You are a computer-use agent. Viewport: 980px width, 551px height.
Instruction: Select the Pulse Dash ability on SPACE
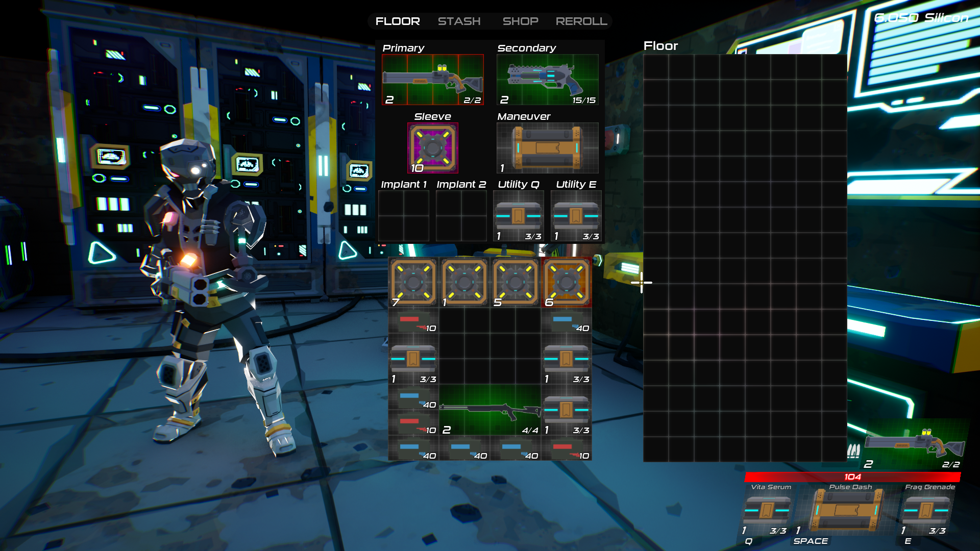pyautogui.click(x=846, y=510)
